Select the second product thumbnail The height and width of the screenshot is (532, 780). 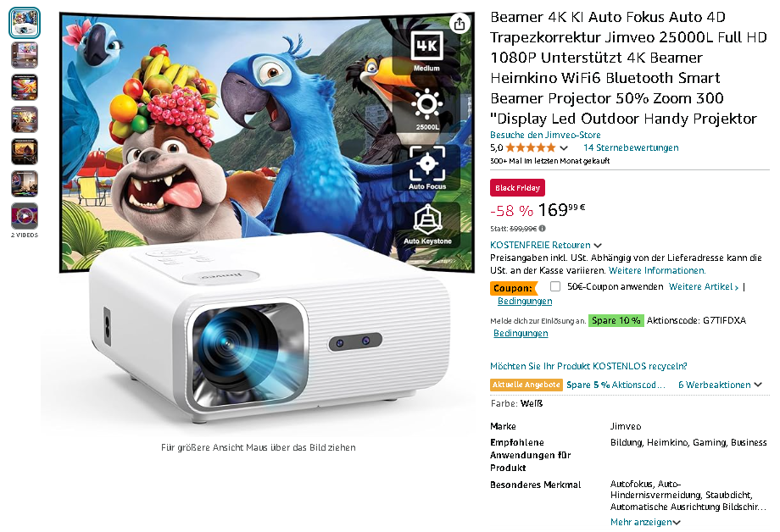click(25, 55)
